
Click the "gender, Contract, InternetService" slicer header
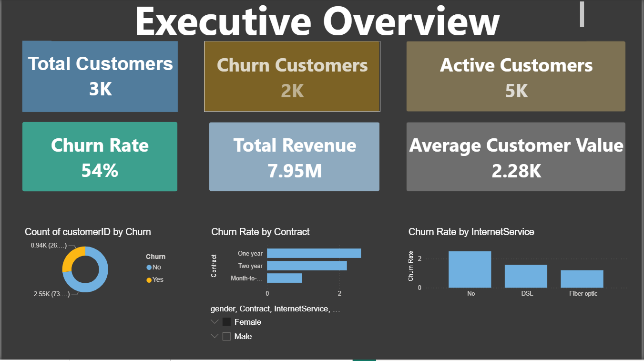pyautogui.click(x=276, y=309)
